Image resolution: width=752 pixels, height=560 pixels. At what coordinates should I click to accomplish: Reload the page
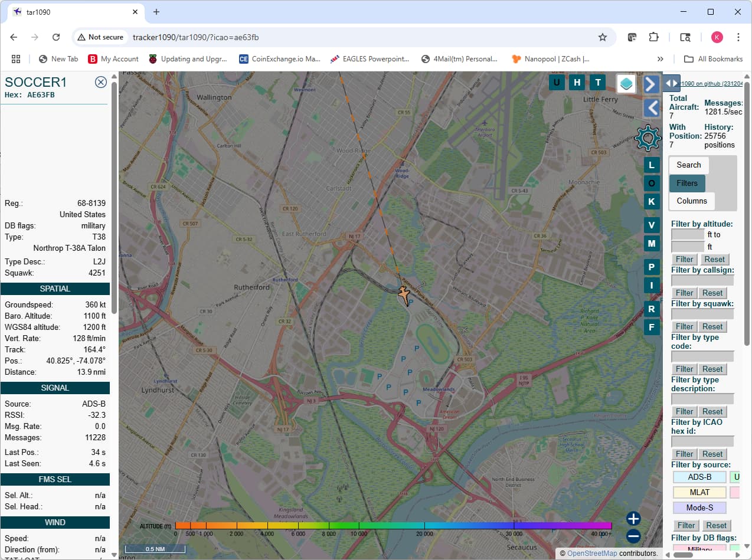56,37
